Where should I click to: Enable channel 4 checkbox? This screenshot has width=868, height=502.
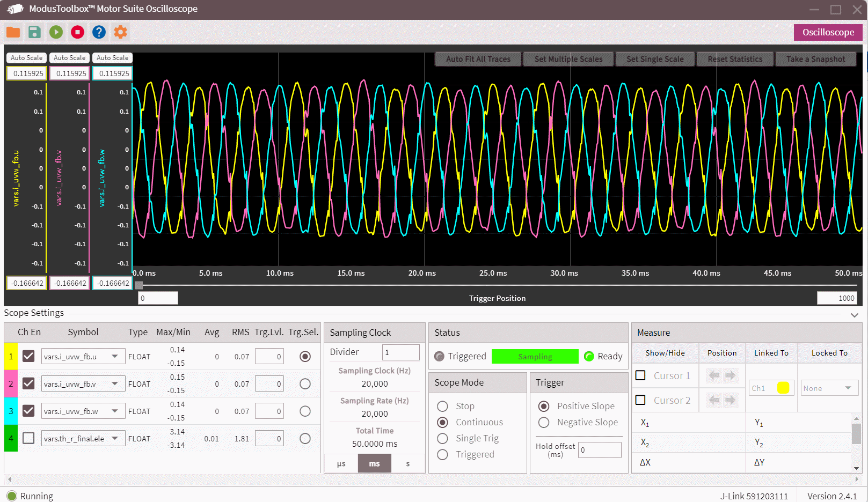[28, 438]
